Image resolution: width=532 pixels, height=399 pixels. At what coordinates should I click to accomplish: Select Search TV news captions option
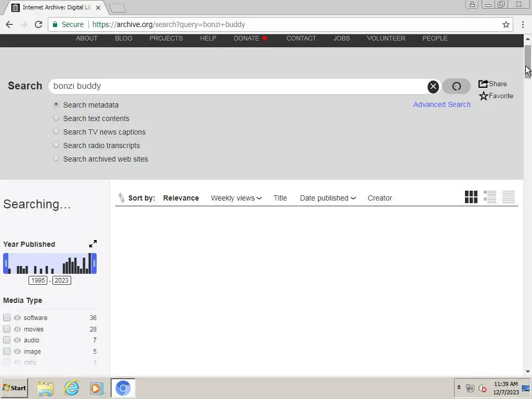point(56,131)
